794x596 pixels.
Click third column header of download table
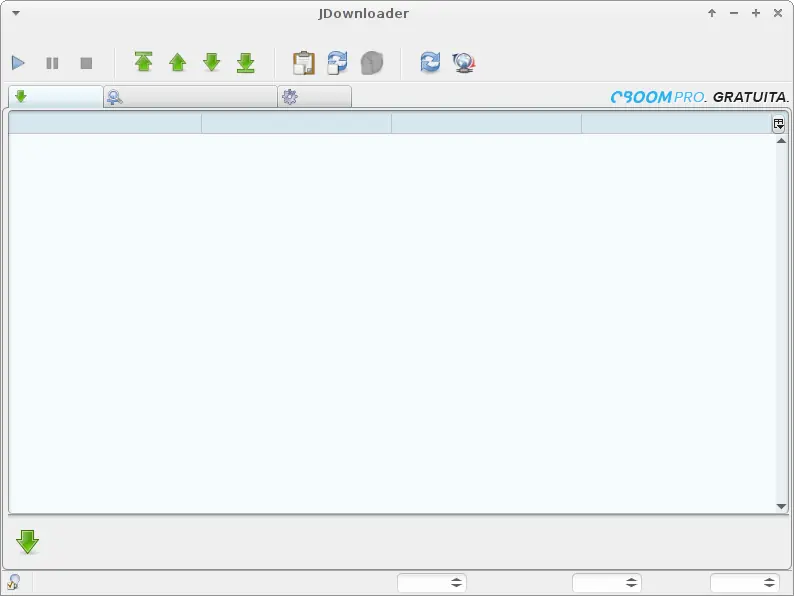486,123
